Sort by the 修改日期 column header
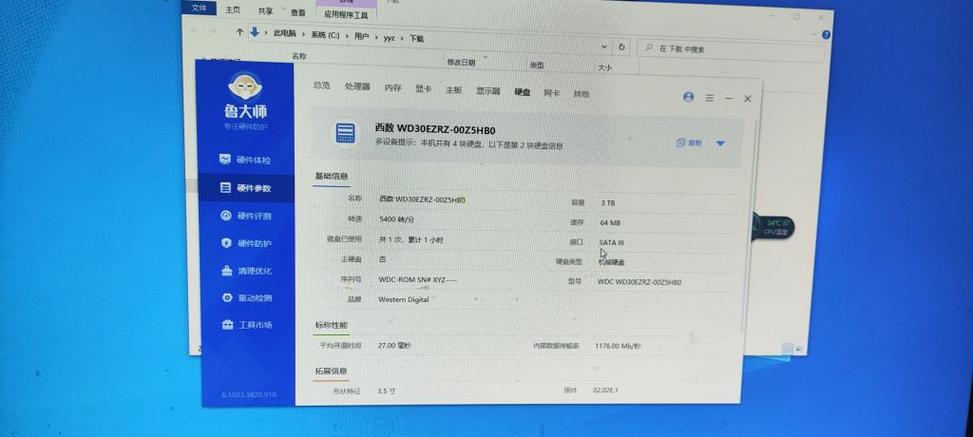 tap(461, 62)
